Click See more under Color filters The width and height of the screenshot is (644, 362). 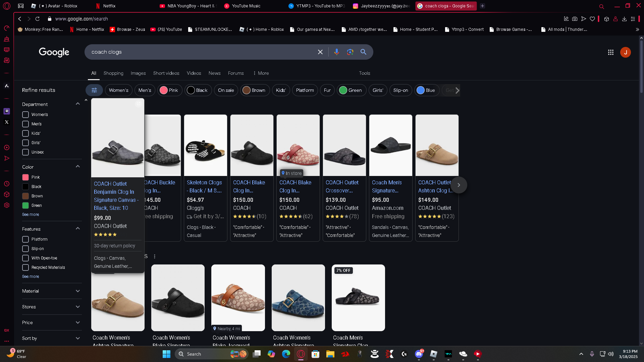(x=31, y=215)
